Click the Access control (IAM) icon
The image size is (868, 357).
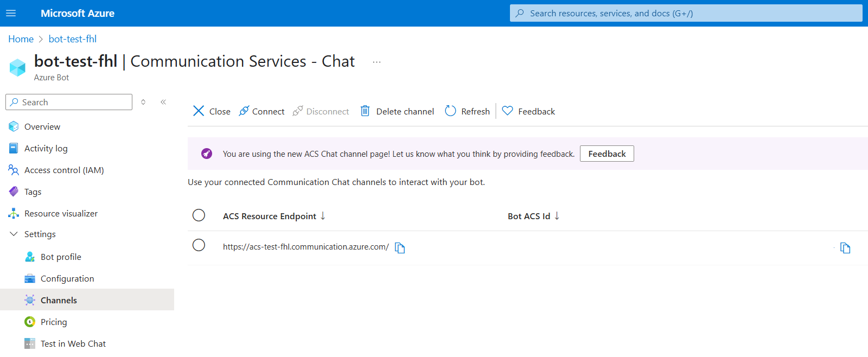pyautogui.click(x=14, y=170)
